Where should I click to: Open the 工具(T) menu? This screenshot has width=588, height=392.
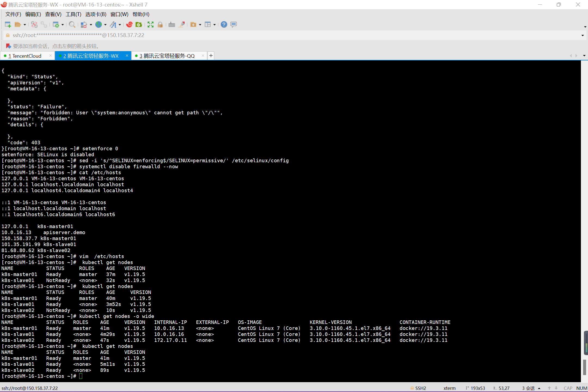(73, 14)
